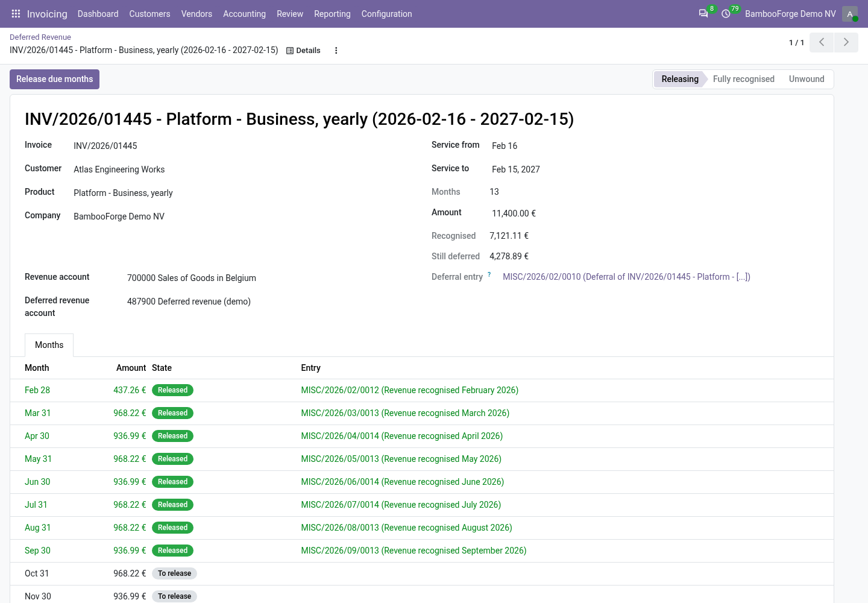The width and height of the screenshot is (868, 603).
Task: Open the Dashboard menu
Action: point(98,14)
